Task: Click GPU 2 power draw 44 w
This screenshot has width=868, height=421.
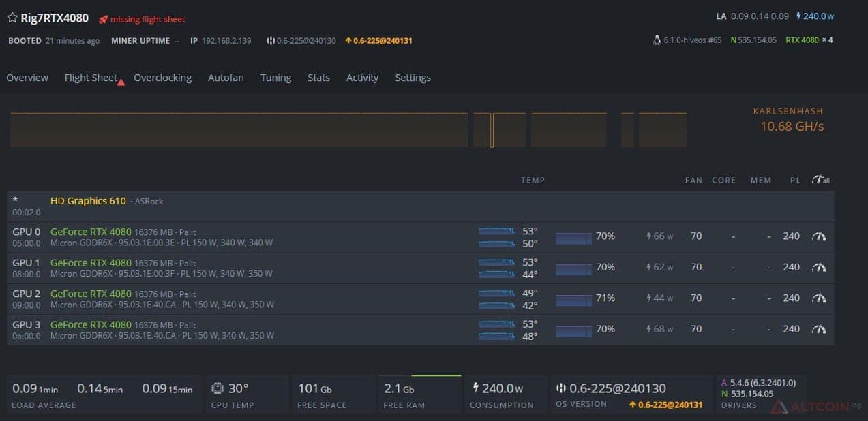Action: pos(659,298)
